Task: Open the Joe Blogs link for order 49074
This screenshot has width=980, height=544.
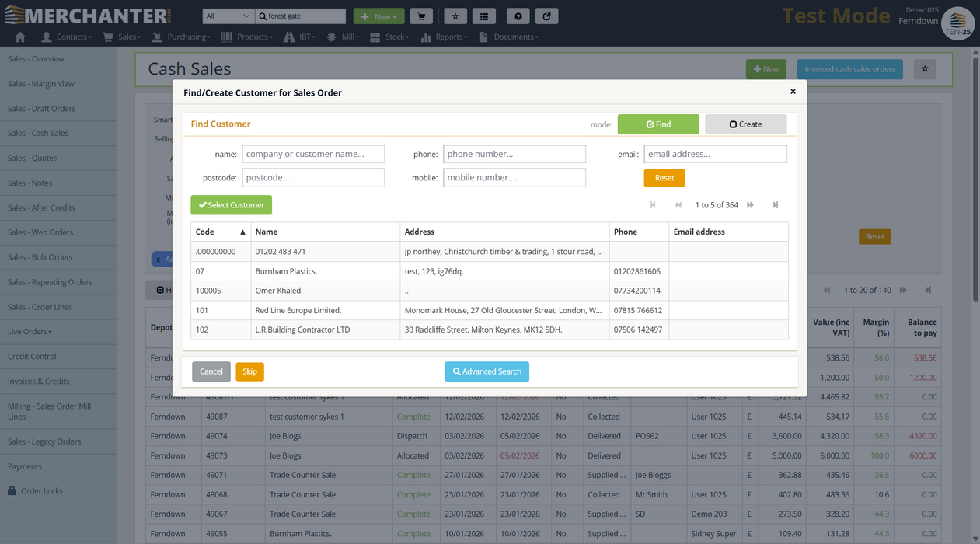Action: [285, 436]
